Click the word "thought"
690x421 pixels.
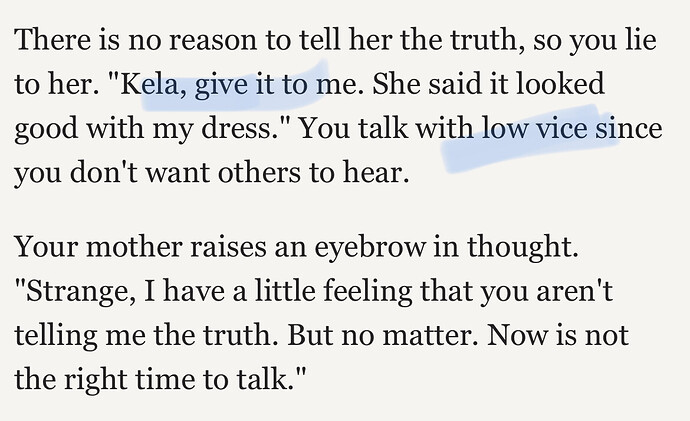[521, 249]
